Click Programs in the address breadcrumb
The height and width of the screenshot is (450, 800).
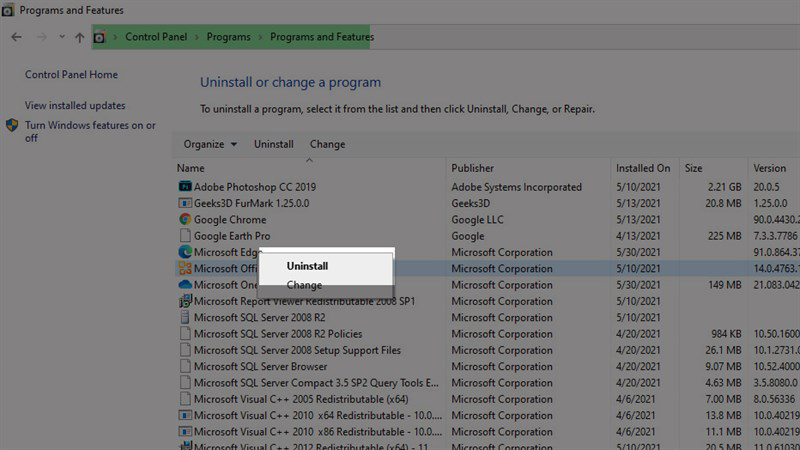pyautogui.click(x=229, y=38)
